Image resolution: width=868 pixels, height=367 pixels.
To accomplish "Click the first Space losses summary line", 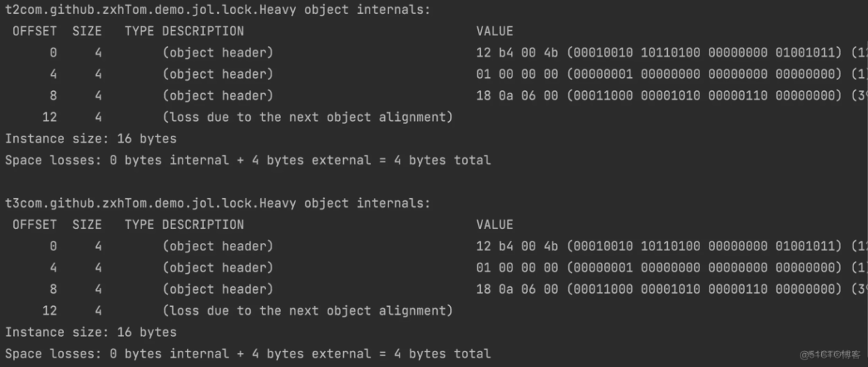I will (248, 160).
